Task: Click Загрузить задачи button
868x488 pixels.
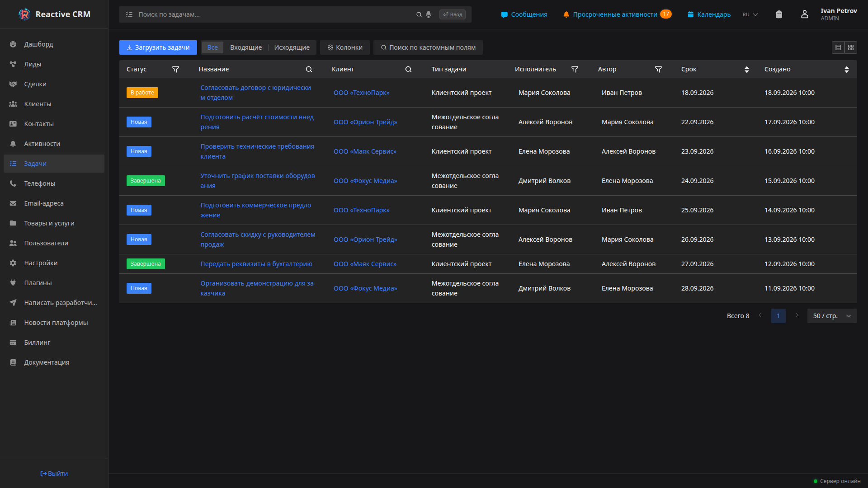Action: [158, 47]
